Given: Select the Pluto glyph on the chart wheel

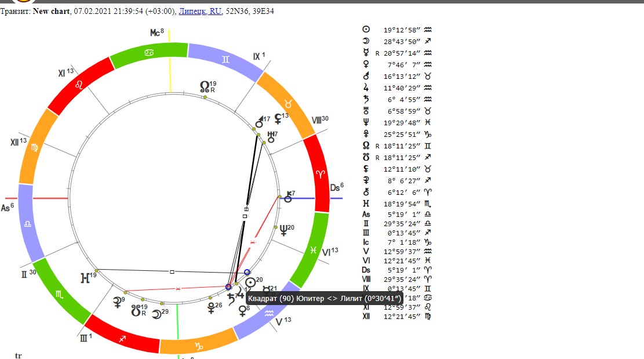Looking at the screenshot, I should [211, 308].
